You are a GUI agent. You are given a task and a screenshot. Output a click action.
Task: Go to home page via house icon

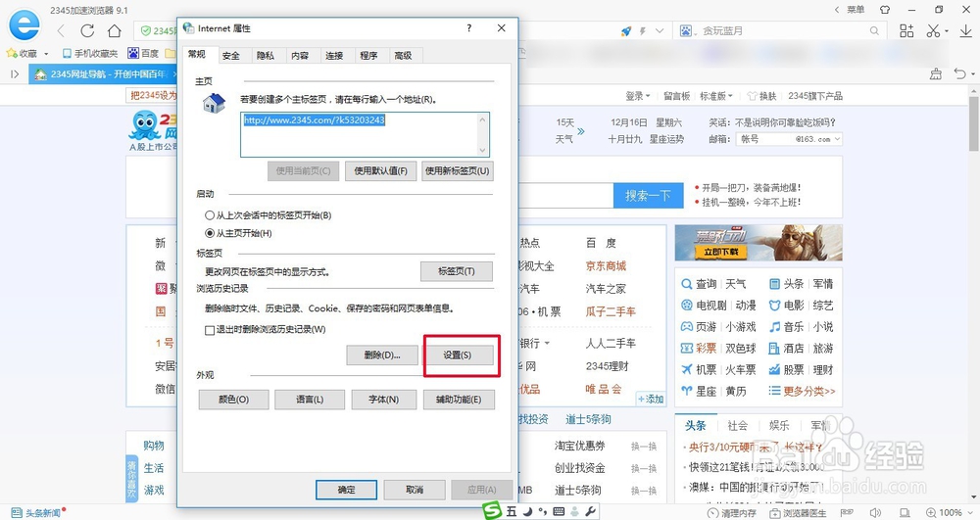(x=115, y=30)
